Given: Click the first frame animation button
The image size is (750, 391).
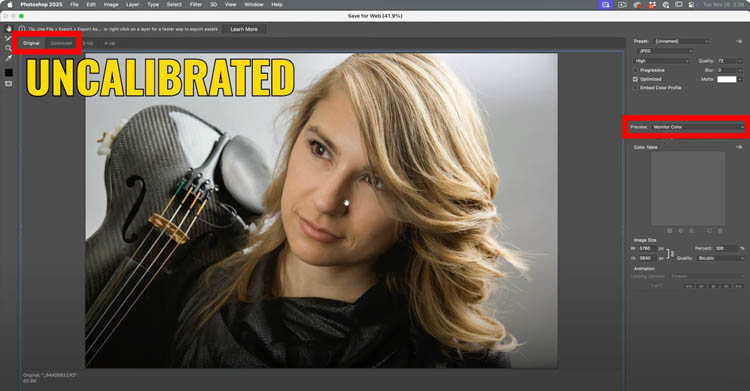Looking at the screenshot, I should 689,286.
